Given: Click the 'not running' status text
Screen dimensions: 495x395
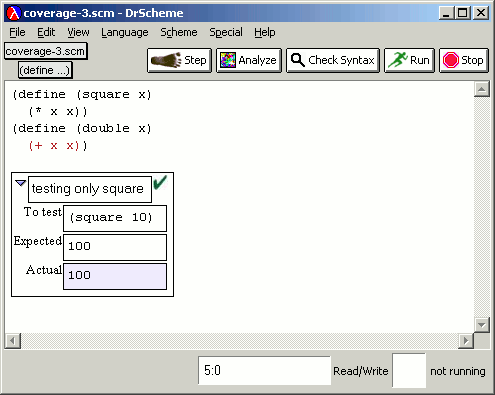Looking at the screenshot, I should (458, 371).
